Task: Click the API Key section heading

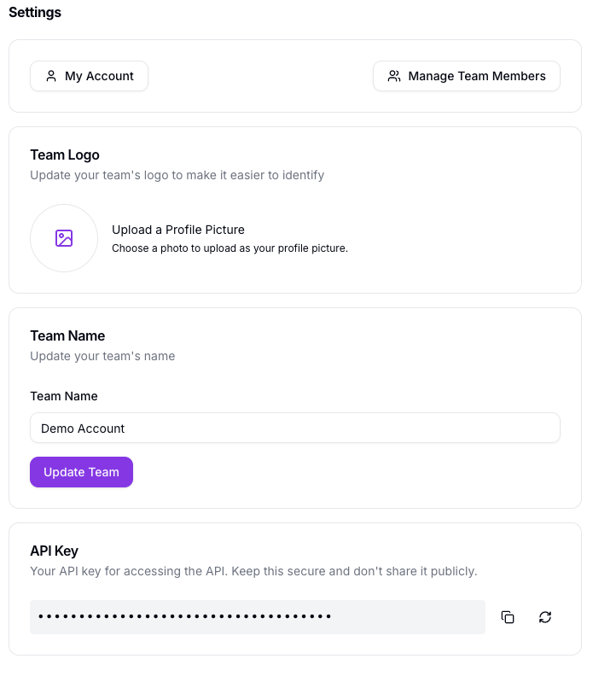Action: (54, 551)
